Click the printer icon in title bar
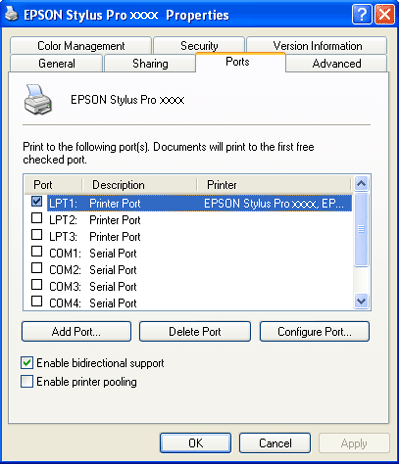 click(x=12, y=15)
